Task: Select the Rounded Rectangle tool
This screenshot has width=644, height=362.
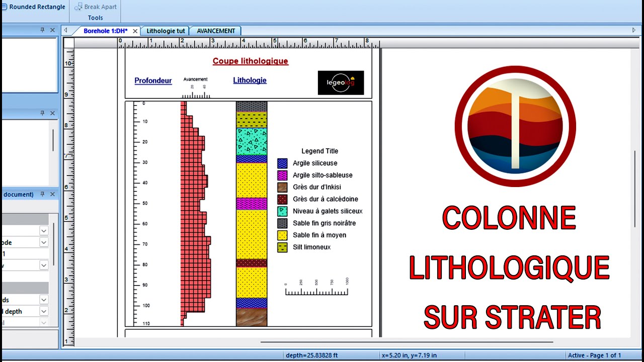Action: (x=33, y=7)
